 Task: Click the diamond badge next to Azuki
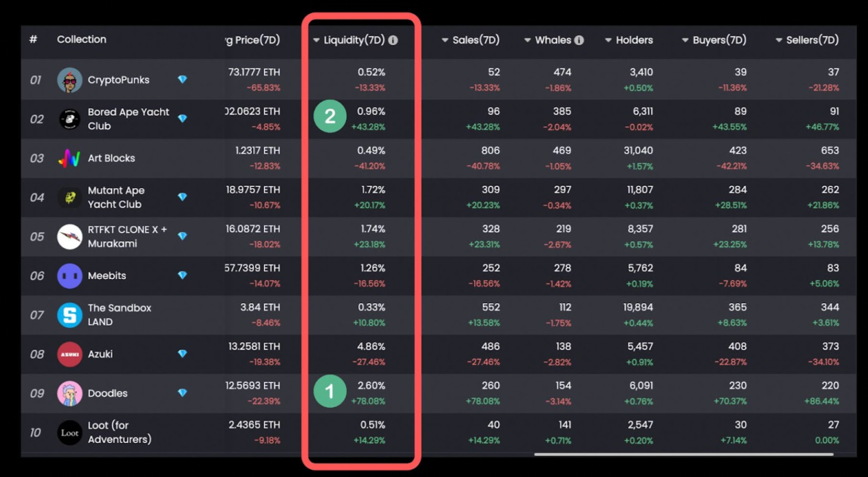click(x=183, y=354)
